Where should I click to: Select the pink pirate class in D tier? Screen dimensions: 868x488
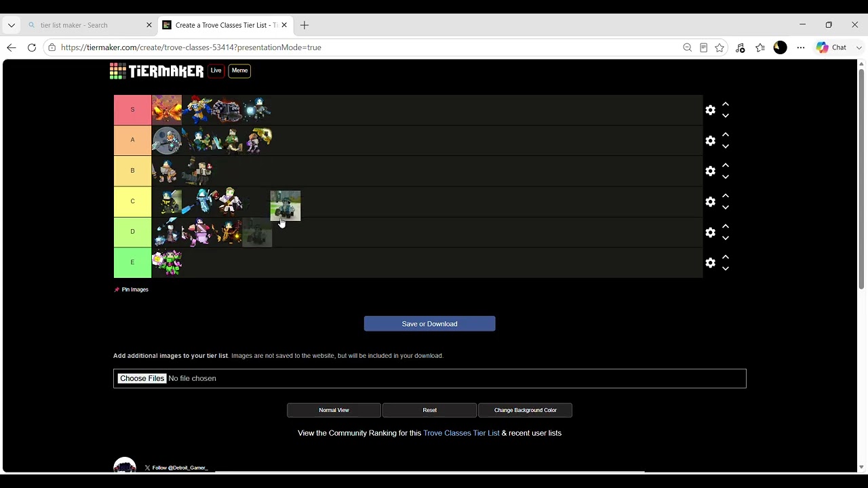click(x=197, y=232)
